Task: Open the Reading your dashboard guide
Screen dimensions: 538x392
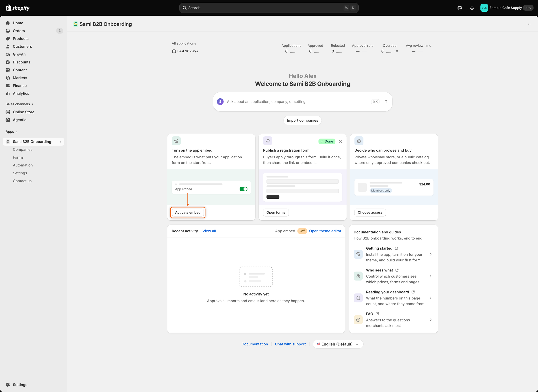Action: point(393,298)
